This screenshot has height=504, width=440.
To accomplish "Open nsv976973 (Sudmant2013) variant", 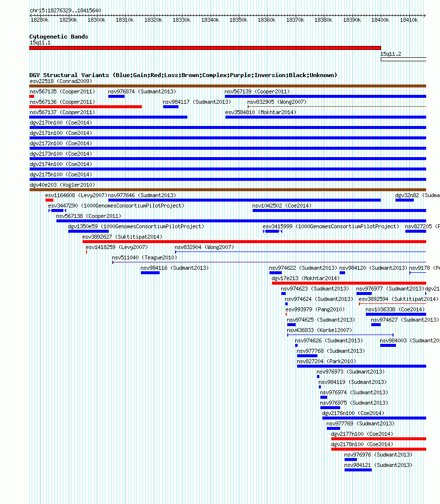I will [x=318, y=377].
